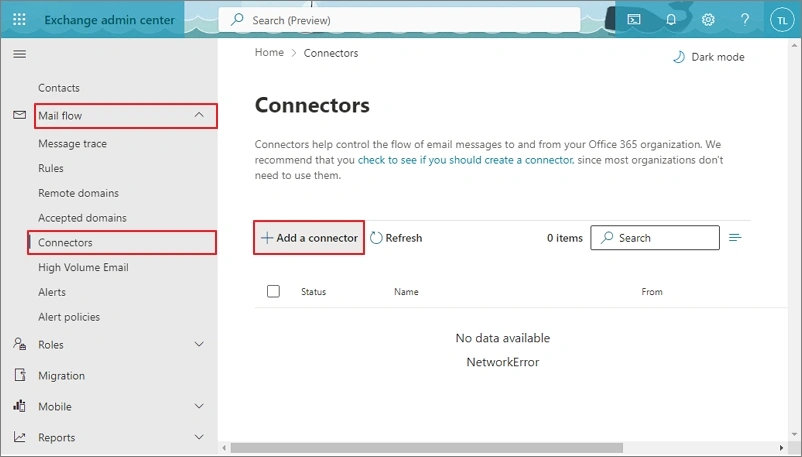Sort by the Status column header
Viewport: 802px width, 457px height.
[x=313, y=291]
